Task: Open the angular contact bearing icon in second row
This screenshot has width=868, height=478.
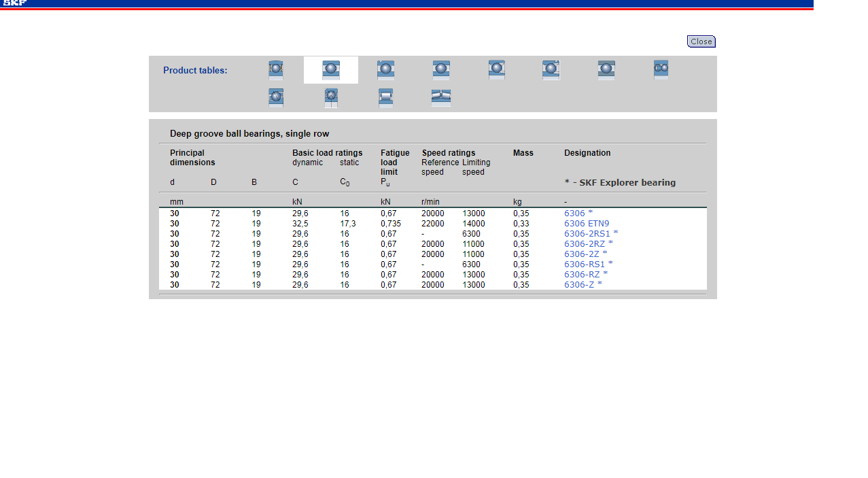Action: tap(275, 98)
